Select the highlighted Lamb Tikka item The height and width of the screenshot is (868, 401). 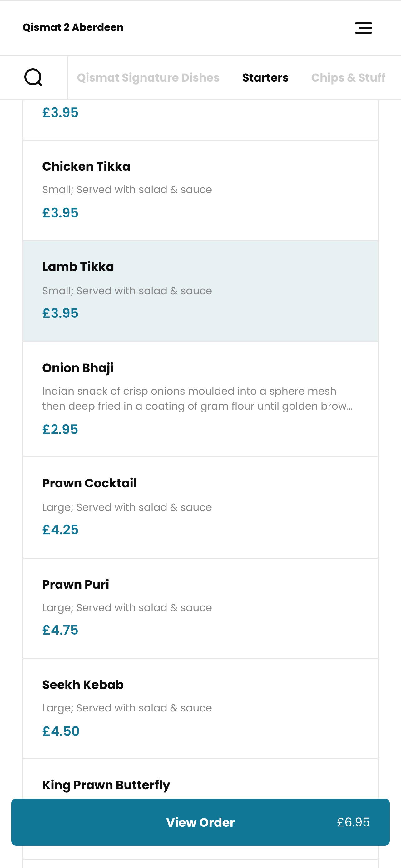pyautogui.click(x=200, y=291)
